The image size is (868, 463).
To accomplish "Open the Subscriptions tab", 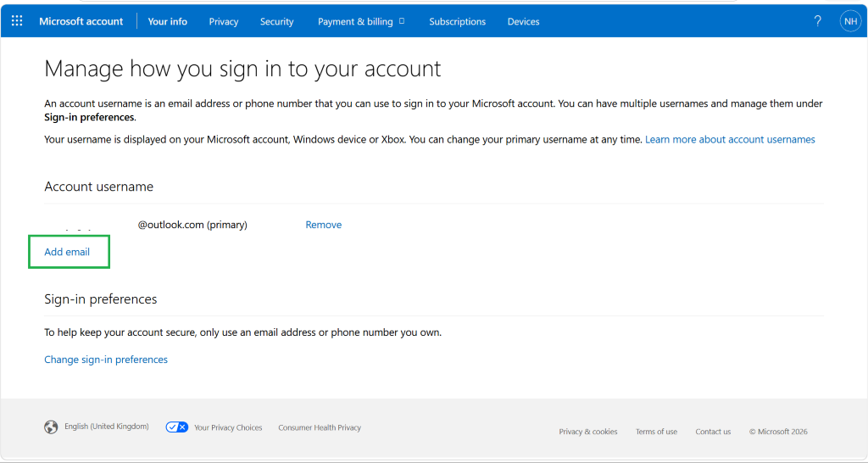I will tap(457, 21).
